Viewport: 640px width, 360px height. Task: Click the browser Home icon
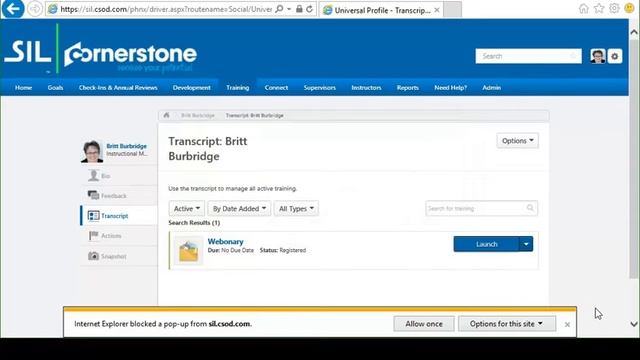pyautogui.click(x=584, y=9)
